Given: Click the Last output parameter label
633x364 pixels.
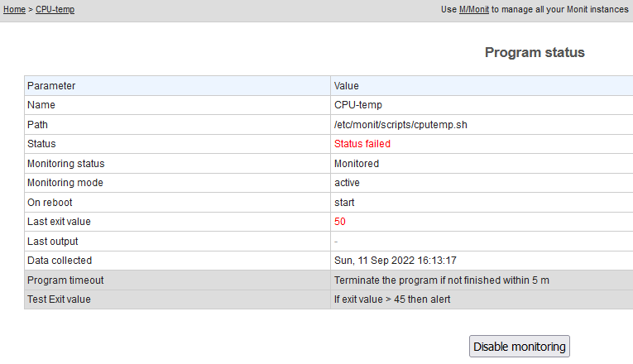Looking at the screenshot, I should coord(53,242).
